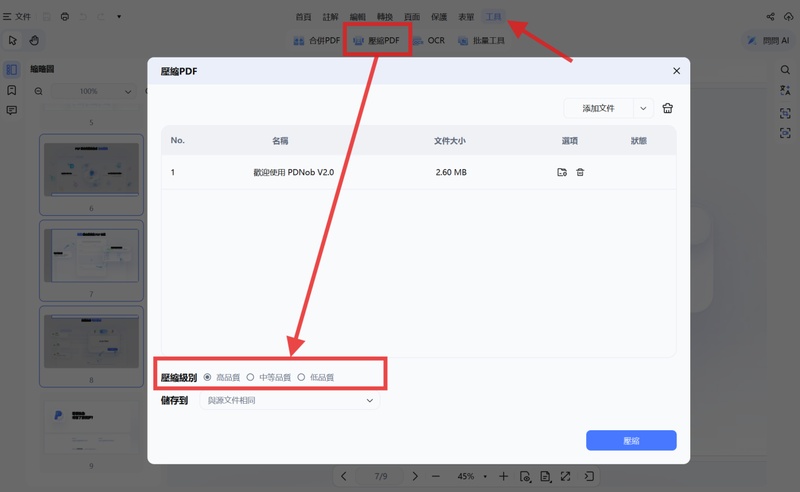Screen dimensions: 800x492
Task: Open the 文件 hamburger menu
Action: 17,17
